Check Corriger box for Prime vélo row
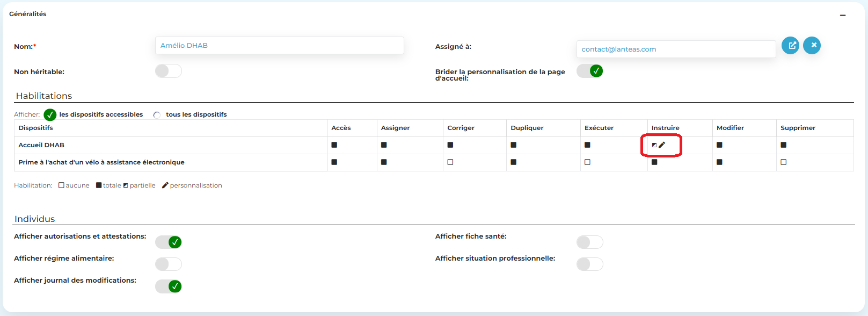This screenshot has width=868, height=316. (450, 162)
